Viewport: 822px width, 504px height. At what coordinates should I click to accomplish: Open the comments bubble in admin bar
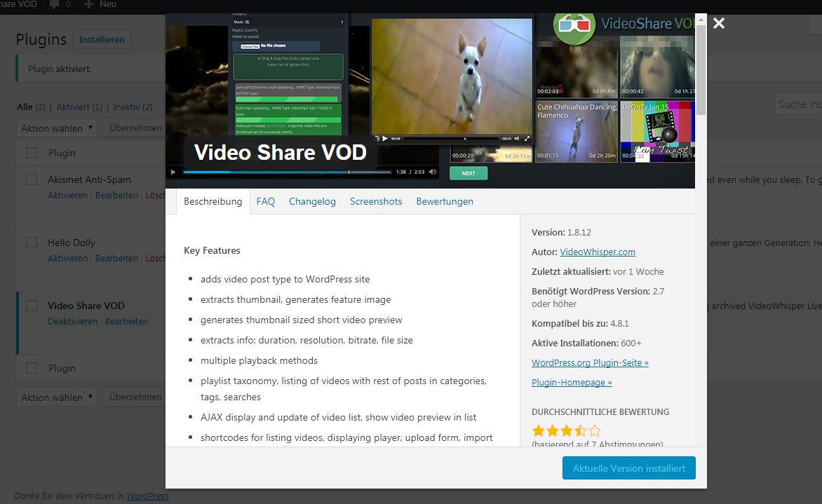[54, 4]
